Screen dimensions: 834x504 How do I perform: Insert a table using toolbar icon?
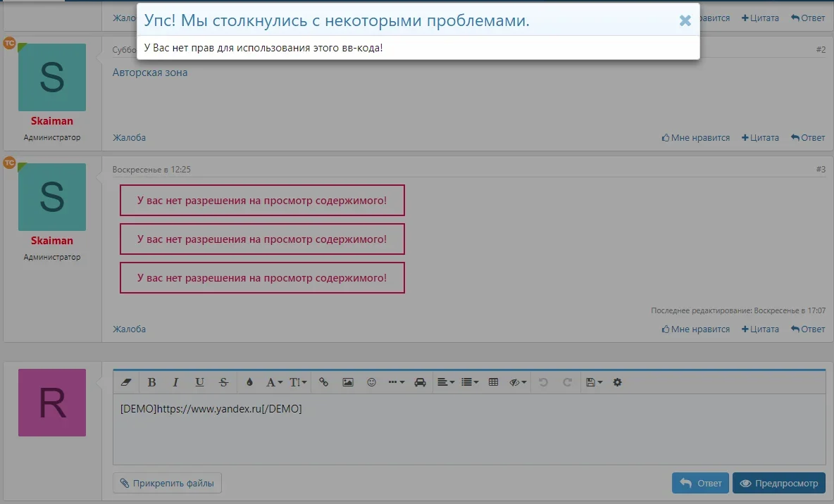(x=493, y=382)
